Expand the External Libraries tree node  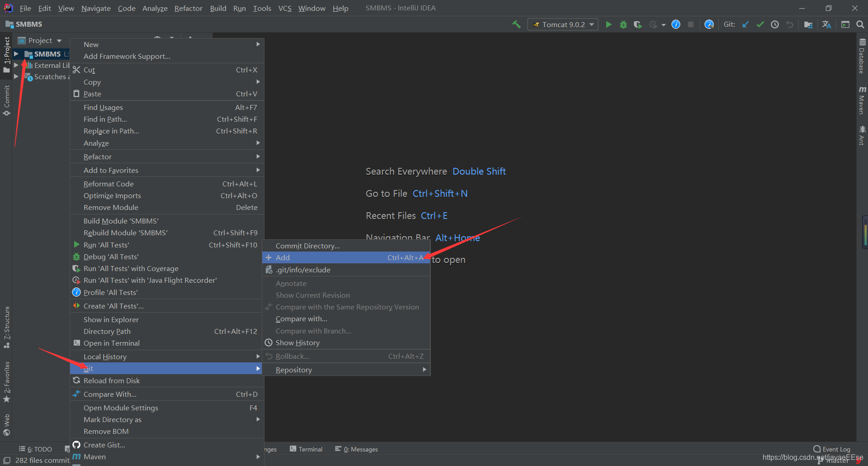pos(16,65)
